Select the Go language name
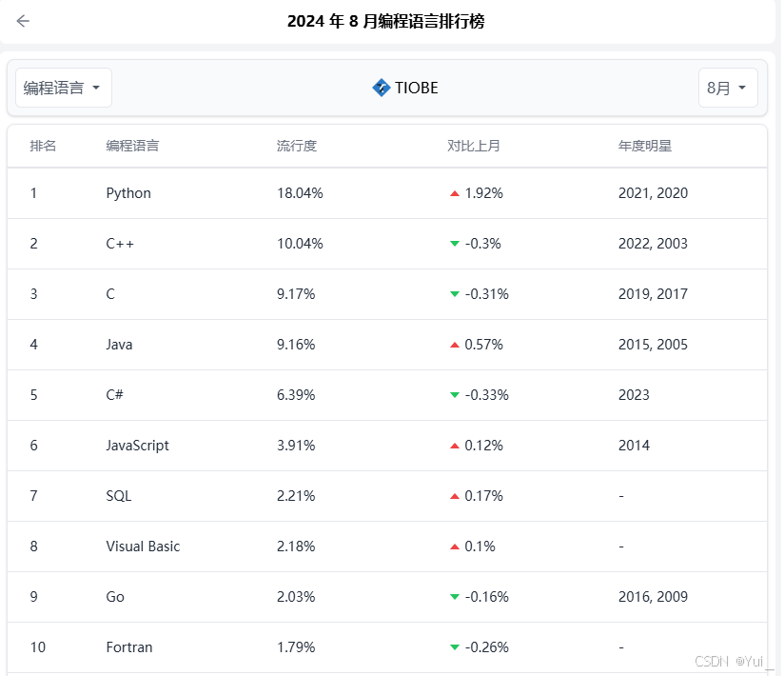784x676 pixels. [115, 597]
